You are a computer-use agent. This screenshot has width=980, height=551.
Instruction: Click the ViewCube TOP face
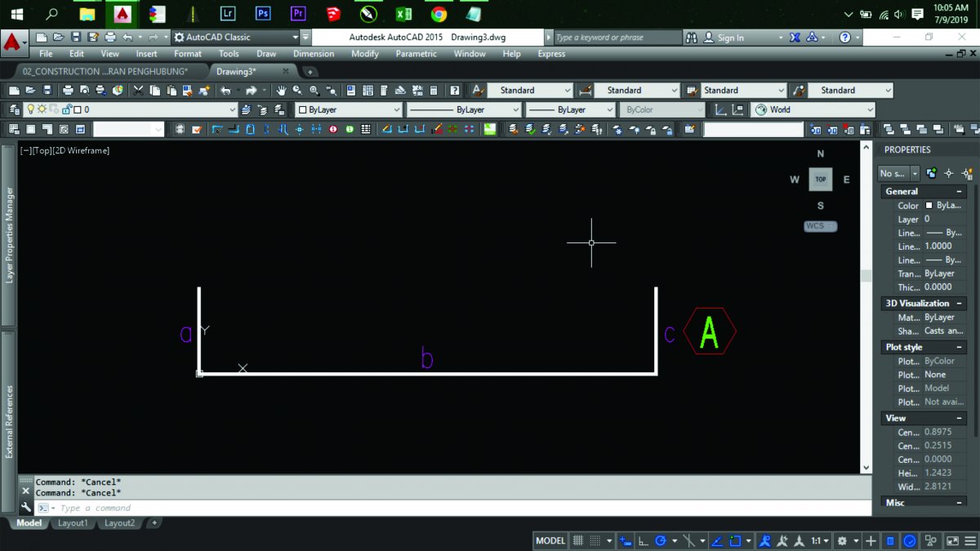click(x=820, y=180)
